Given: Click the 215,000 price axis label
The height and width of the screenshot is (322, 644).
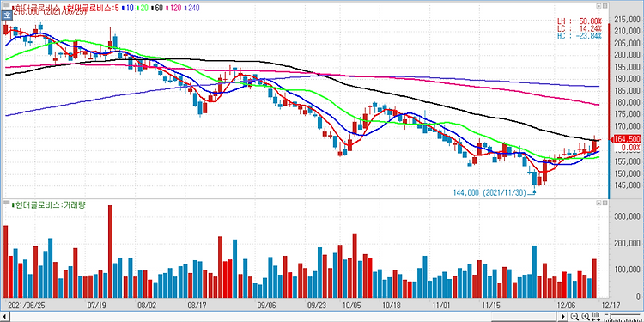Looking at the screenshot, I should point(626,19).
